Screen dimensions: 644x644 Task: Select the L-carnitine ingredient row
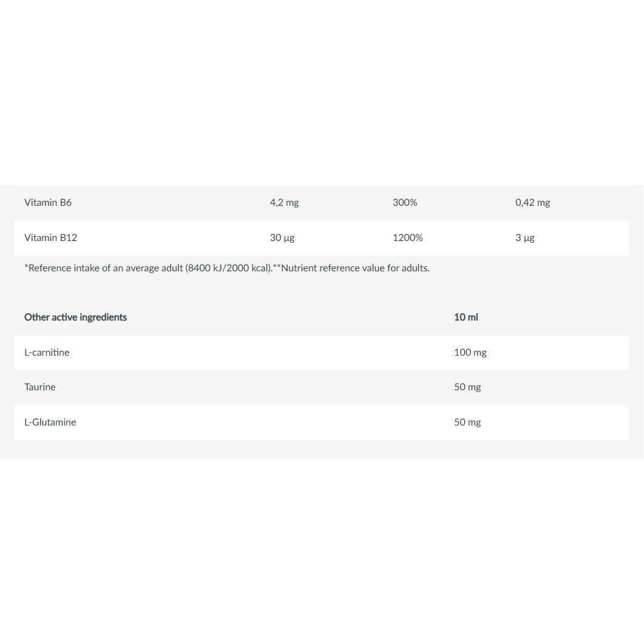click(322, 353)
